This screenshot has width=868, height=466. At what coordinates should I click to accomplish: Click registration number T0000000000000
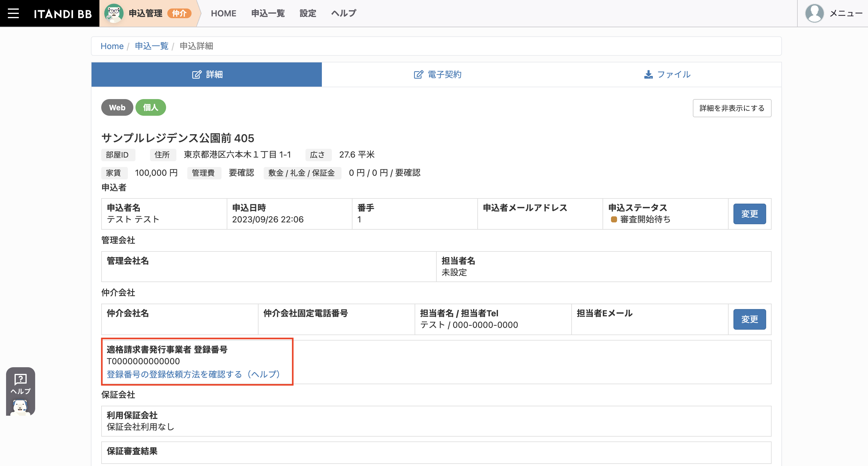pos(143,361)
